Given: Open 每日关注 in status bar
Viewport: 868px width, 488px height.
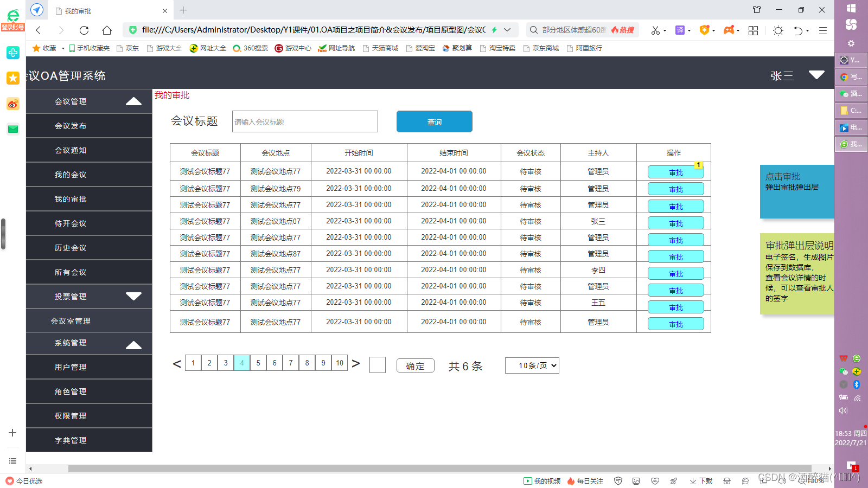Looking at the screenshot, I should coord(585,481).
